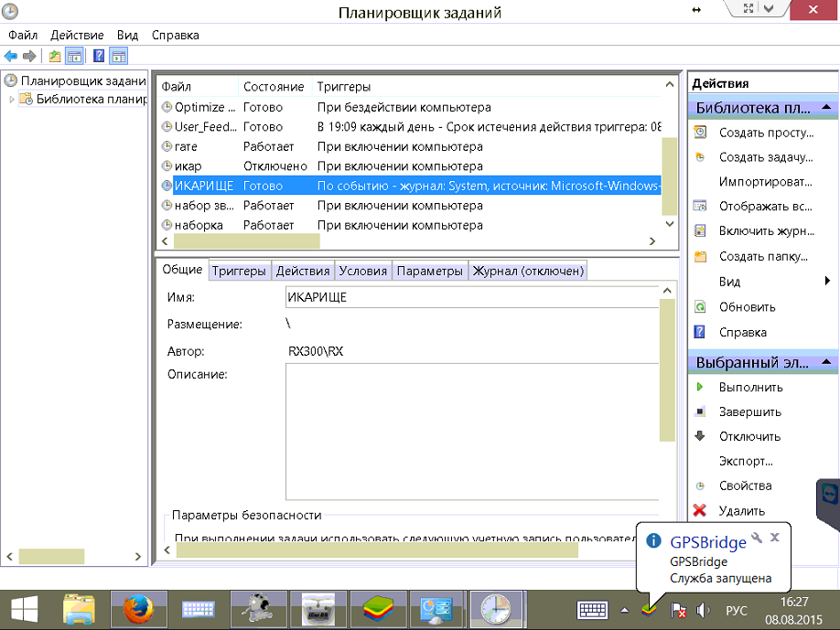840x630 pixels.
Task: Open the Вид submenu in actions pane
Action: 730,282
